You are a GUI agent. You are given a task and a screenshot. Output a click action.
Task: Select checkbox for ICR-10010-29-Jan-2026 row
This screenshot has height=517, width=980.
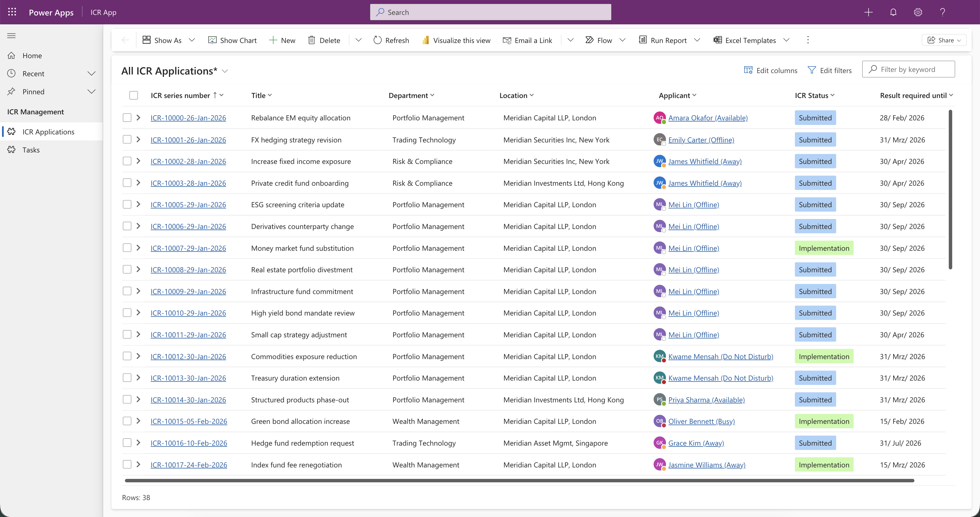[127, 313]
